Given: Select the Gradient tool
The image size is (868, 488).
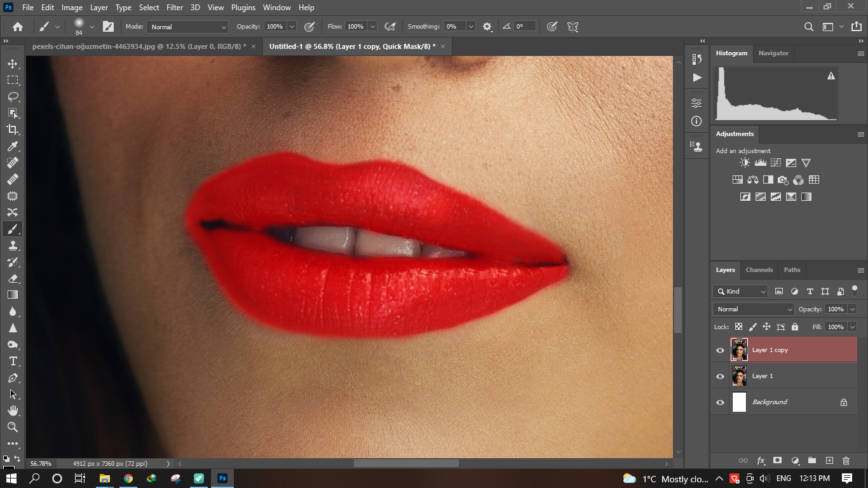Looking at the screenshot, I should 13,295.
